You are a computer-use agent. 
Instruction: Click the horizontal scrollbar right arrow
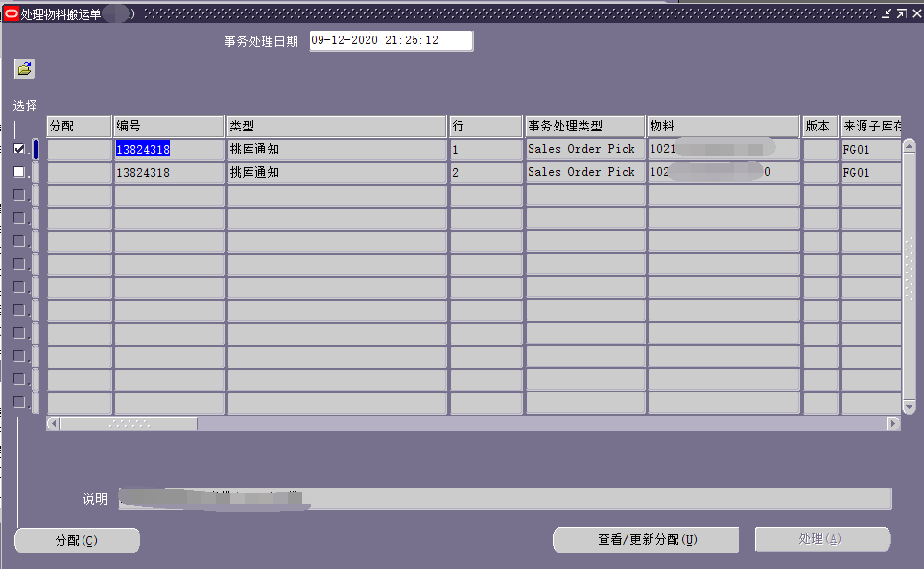pos(893,423)
